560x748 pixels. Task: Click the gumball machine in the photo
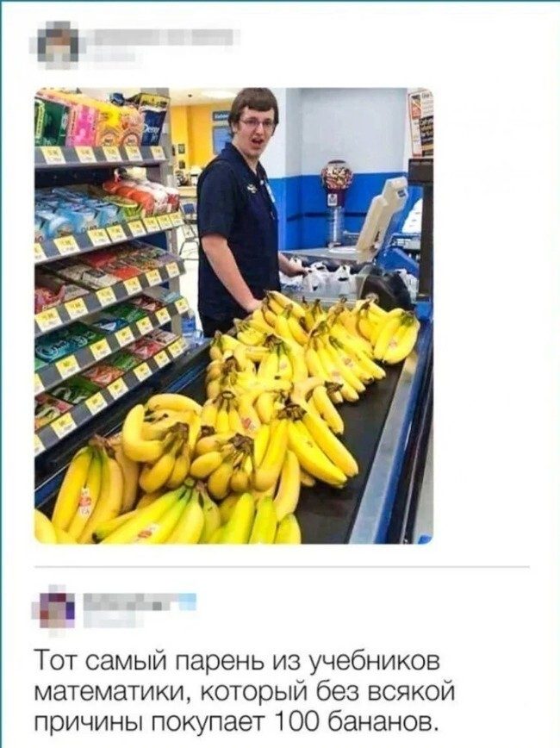click(337, 190)
